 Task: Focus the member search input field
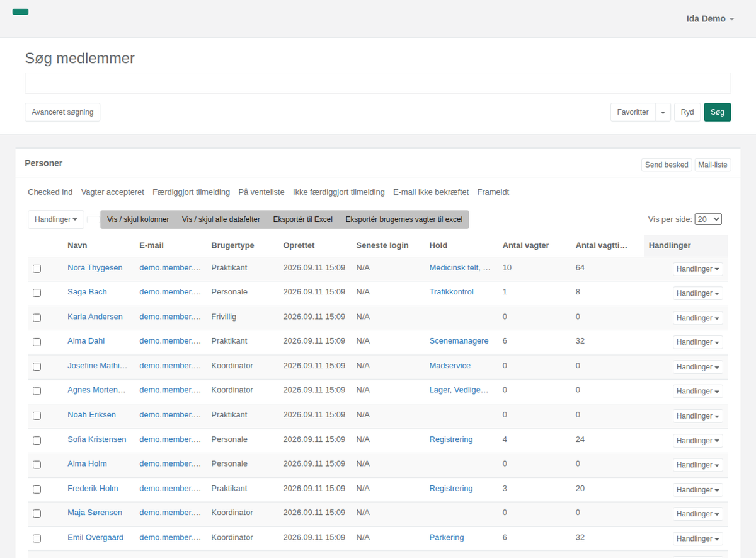tap(378, 83)
